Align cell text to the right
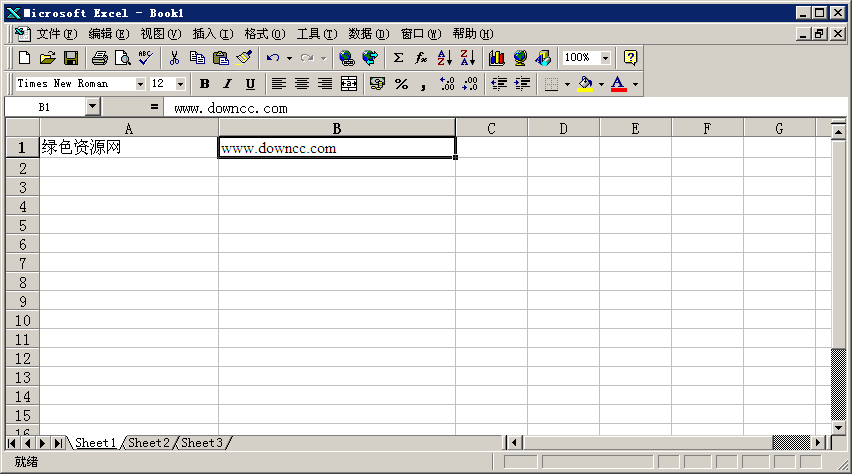 325,84
